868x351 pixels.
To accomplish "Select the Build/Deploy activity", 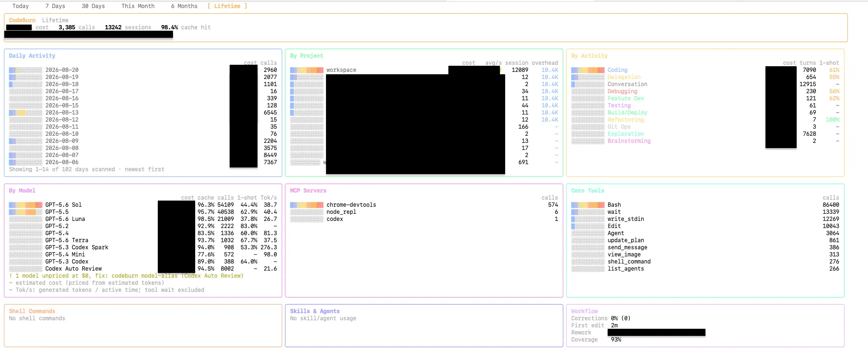I will pos(705,113).
